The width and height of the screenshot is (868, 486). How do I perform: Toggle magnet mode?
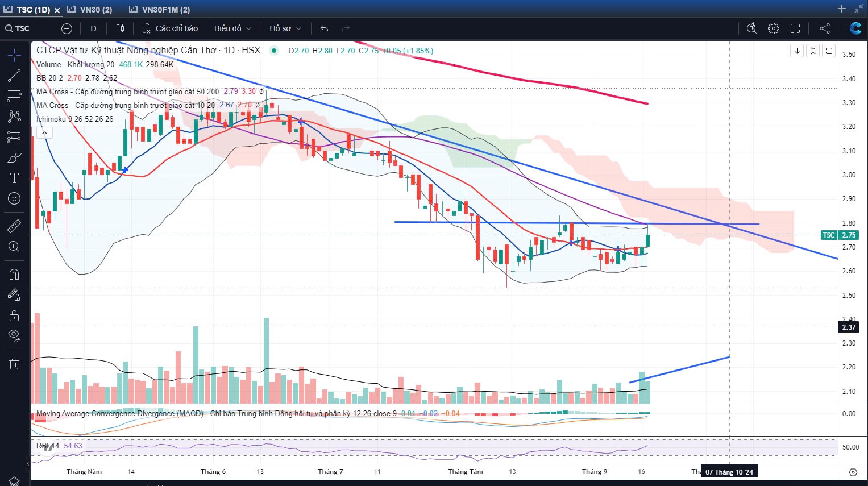point(14,275)
